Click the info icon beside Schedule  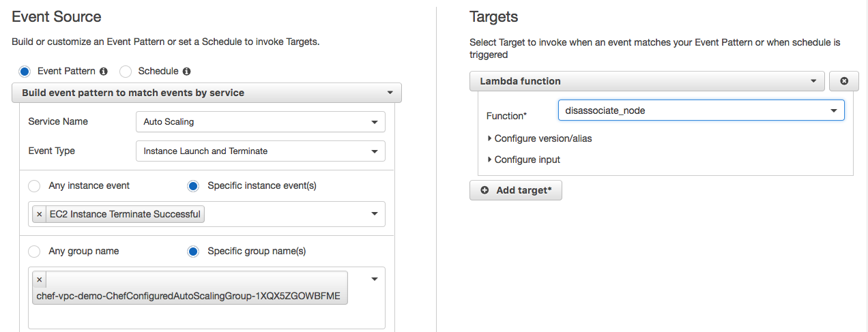coord(187,71)
